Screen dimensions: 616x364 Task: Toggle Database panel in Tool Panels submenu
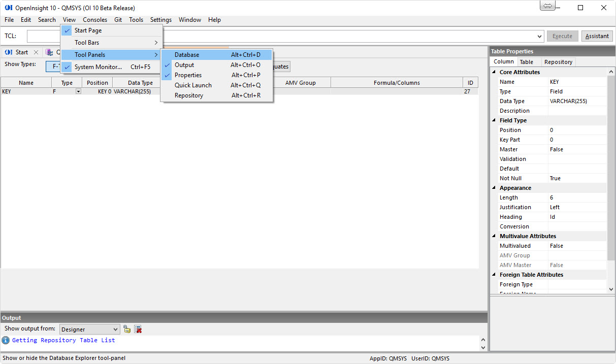point(217,55)
